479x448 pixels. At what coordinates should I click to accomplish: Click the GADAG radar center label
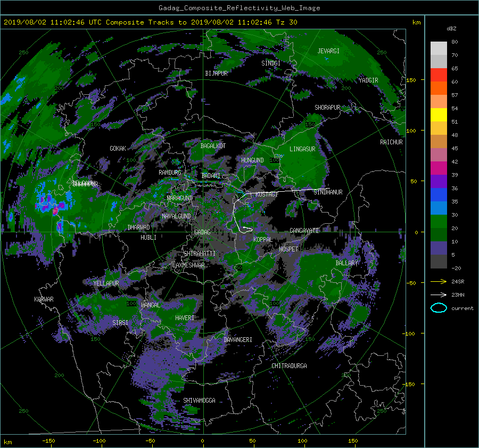tap(202, 232)
